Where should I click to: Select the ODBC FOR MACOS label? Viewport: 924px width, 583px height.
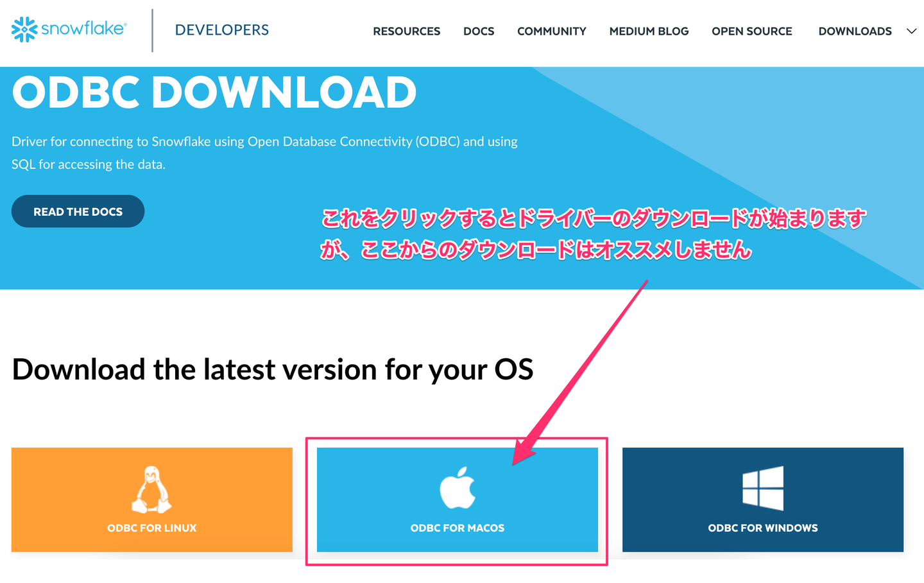(x=458, y=528)
